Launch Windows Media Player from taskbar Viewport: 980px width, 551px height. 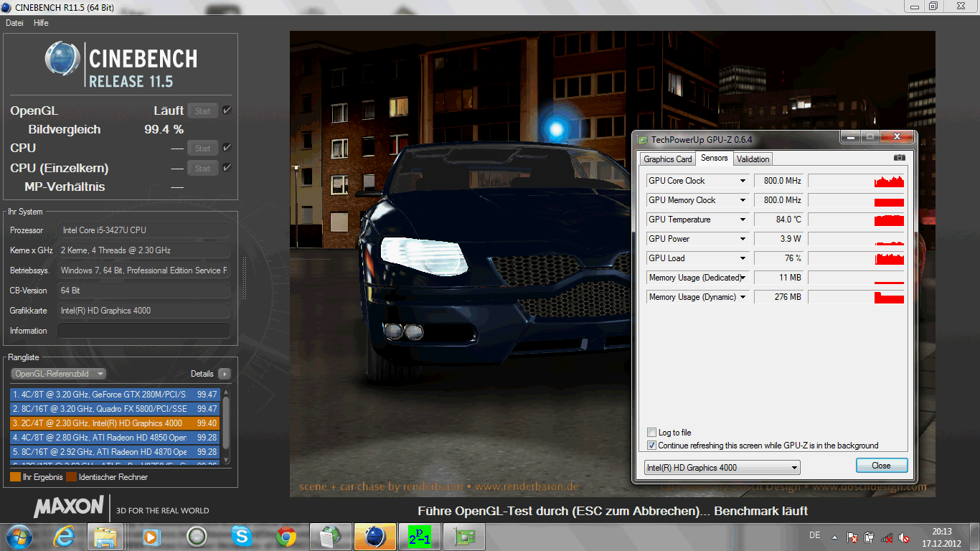(x=151, y=536)
